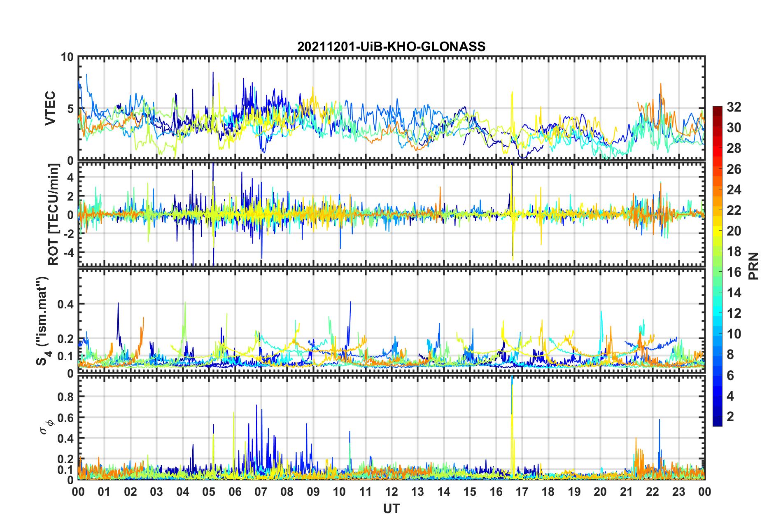Click the x-axis tick label 17
The height and width of the screenshot is (532, 783).
(x=522, y=492)
